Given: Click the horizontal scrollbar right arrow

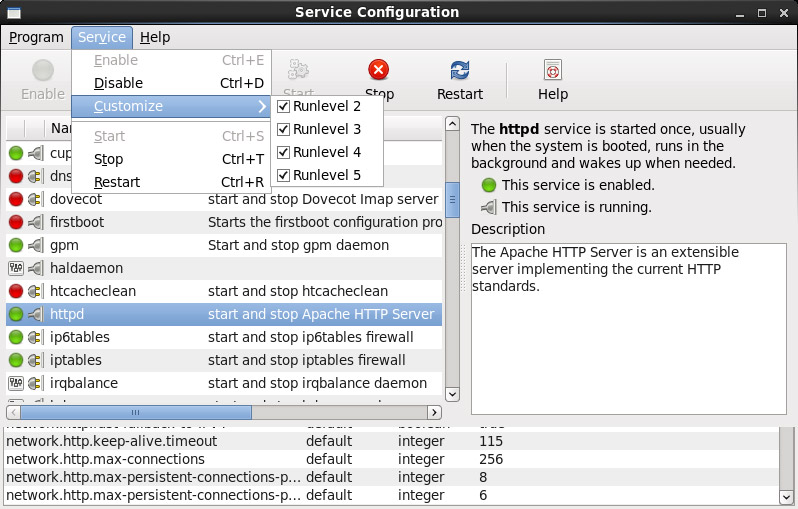Looking at the screenshot, I should (434, 412).
